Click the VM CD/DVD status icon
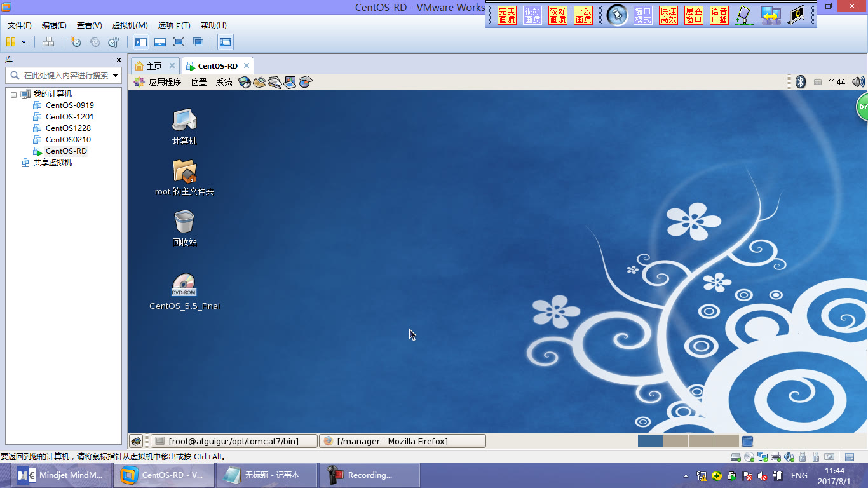Viewport: 868px width, 488px height. (749, 457)
